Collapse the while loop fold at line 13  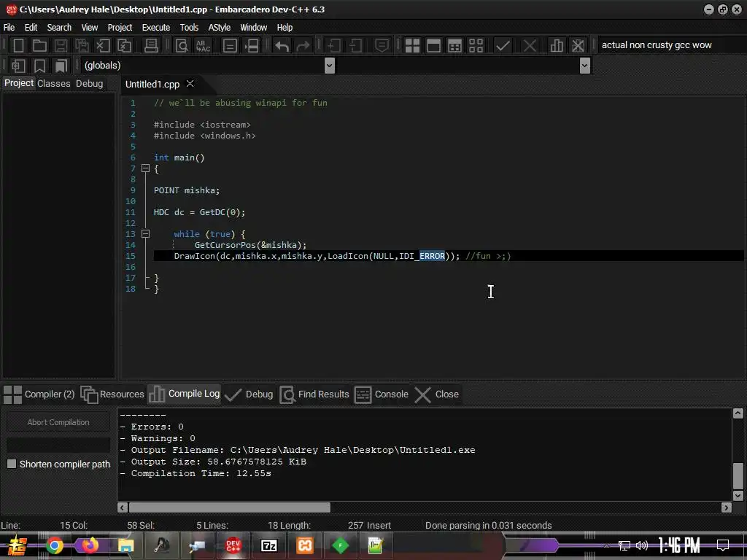click(145, 234)
